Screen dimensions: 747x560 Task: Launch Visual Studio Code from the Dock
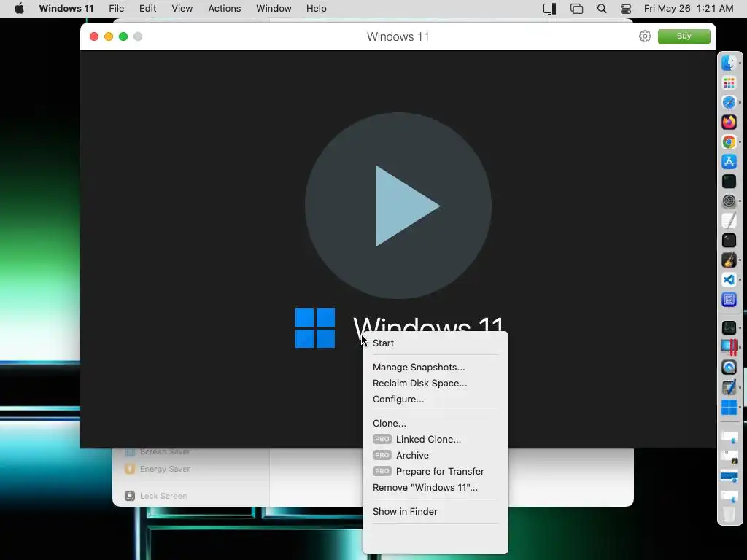click(x=729, y=280)
